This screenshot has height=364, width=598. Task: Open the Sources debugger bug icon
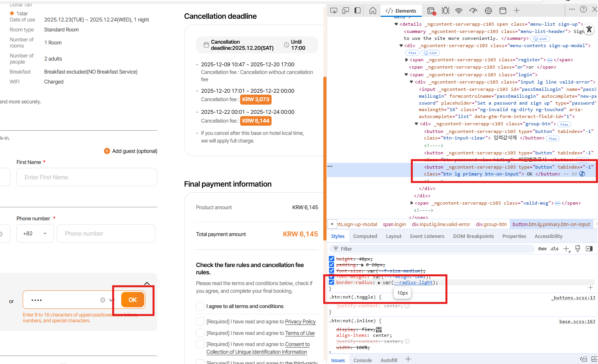click(445, 11)
